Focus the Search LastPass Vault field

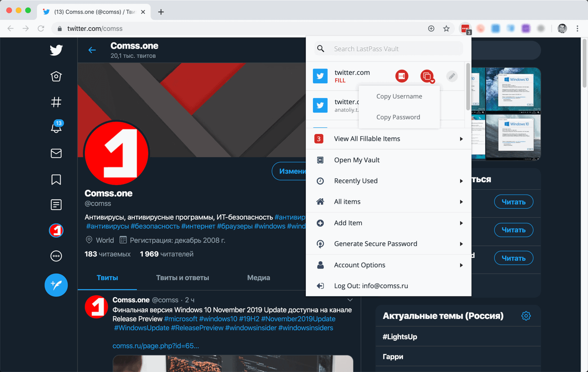click(x=389, y=49)
